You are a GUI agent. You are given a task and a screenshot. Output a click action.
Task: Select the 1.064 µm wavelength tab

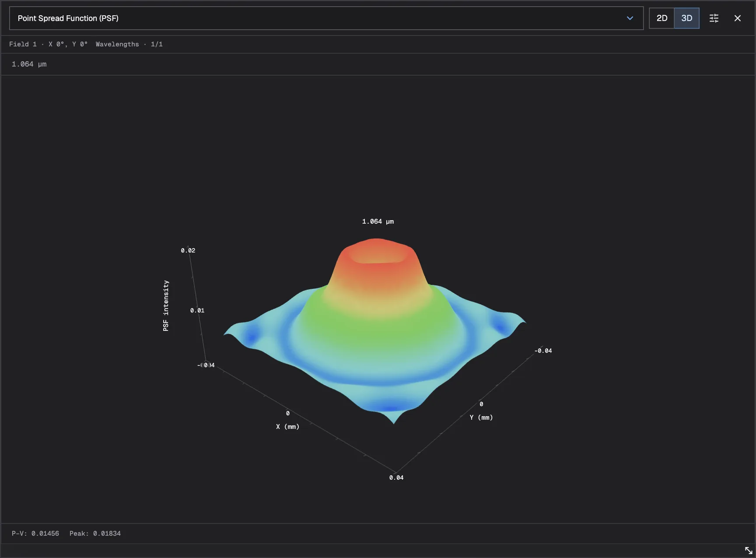coord(29,64)
